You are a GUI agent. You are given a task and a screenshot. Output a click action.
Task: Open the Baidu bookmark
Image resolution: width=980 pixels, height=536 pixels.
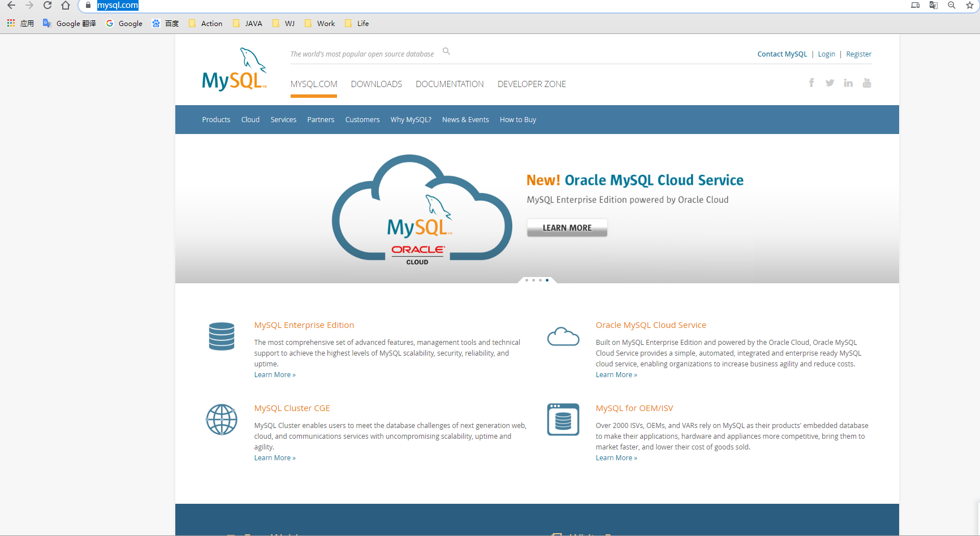coord(165,23)
